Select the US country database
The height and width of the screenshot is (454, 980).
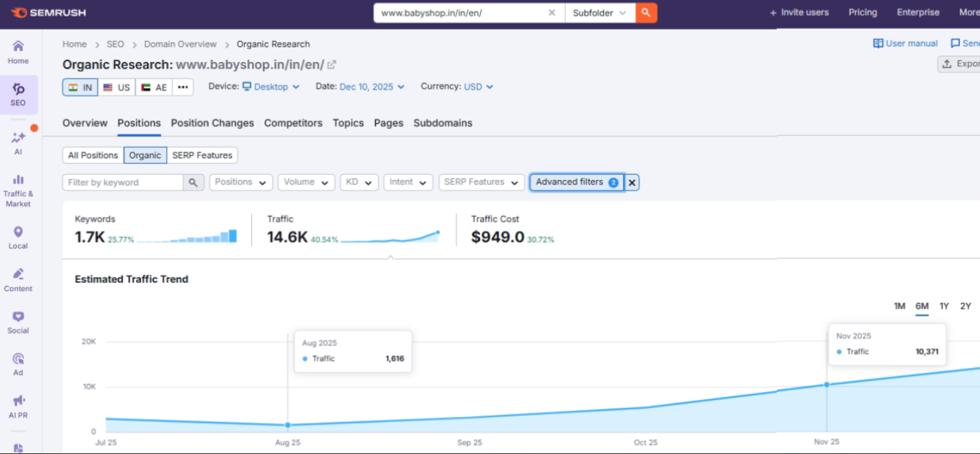117,87
